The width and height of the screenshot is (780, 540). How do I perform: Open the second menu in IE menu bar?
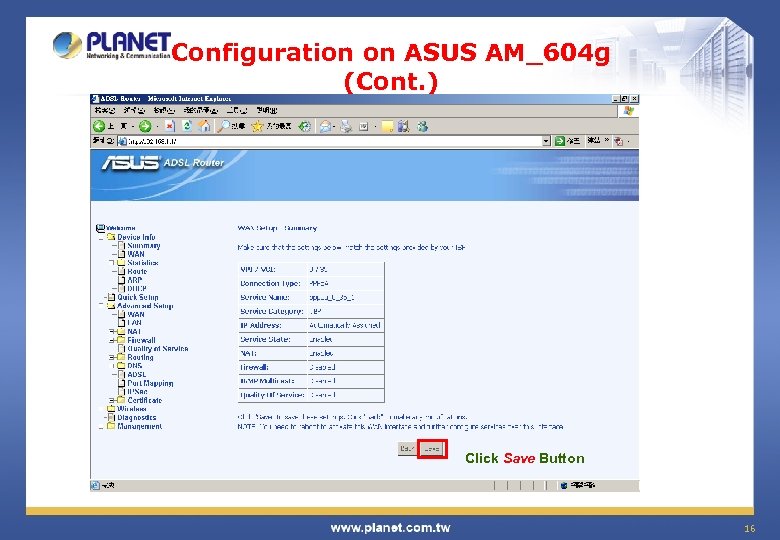pyautogui.click(x=134, y=110)
